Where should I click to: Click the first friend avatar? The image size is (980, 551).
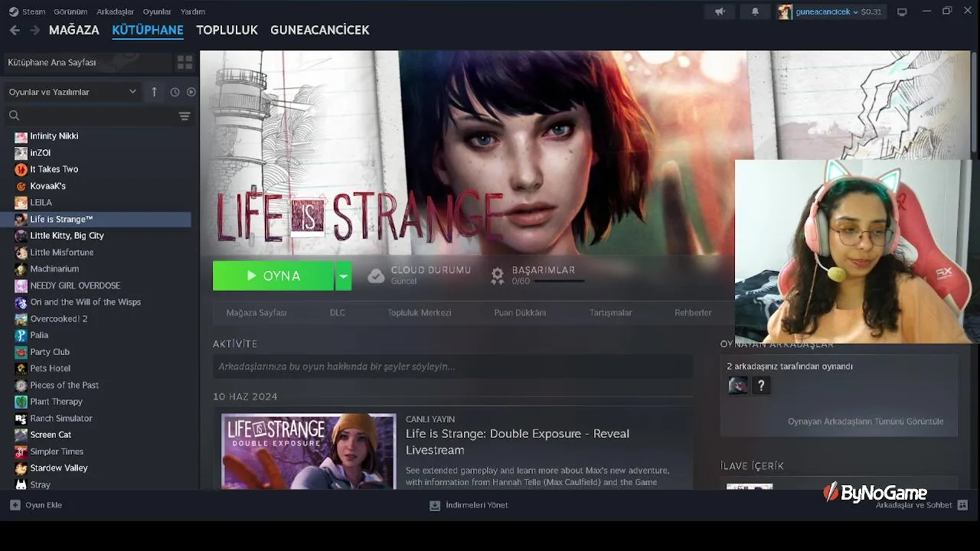(x=738, y=386)
